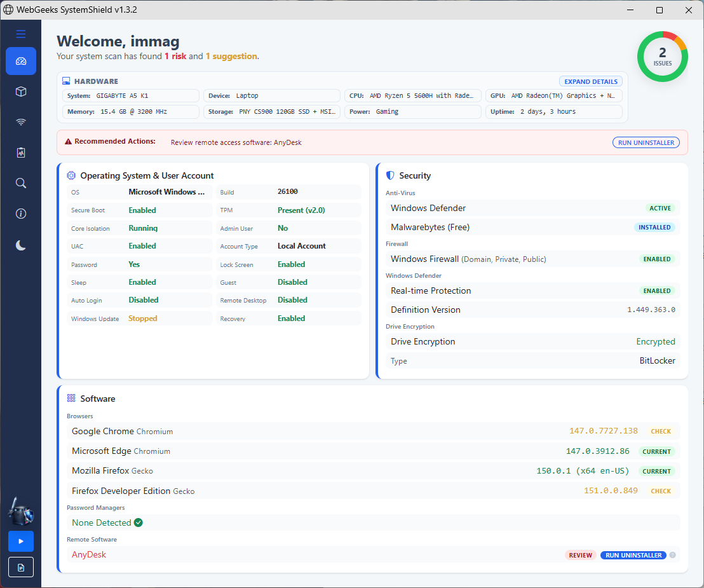This screenshot has width=704, height=588.
Task: Click the CHECK badge for Google Chrome
Action: [x=661, y=431]
